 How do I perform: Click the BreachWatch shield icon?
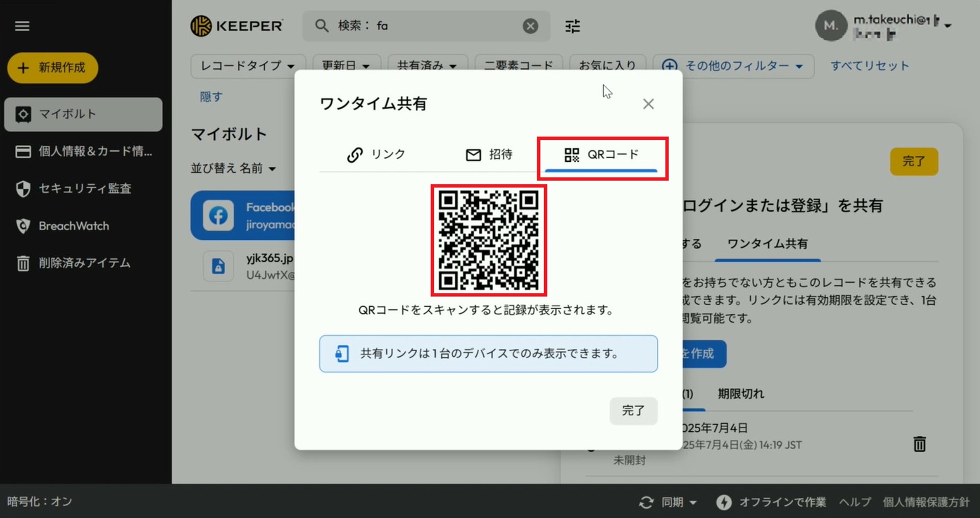coord(23,226)
